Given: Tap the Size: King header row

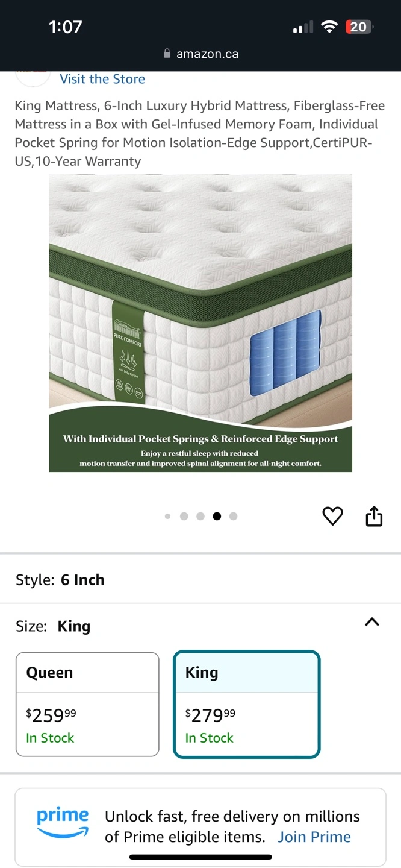Looking at the screenshot, I should [200, 626].
